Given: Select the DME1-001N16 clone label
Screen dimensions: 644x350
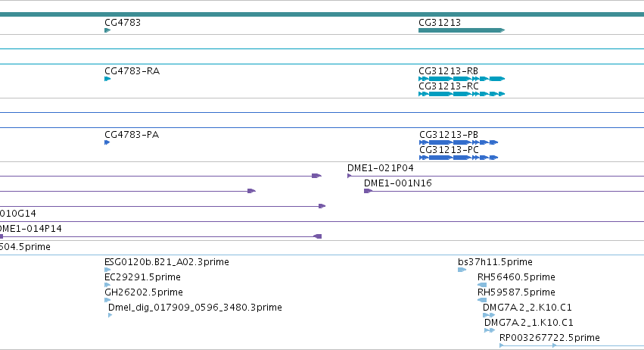Looking at the screenshot, I should pyautogui.click(x=397, y=183).
